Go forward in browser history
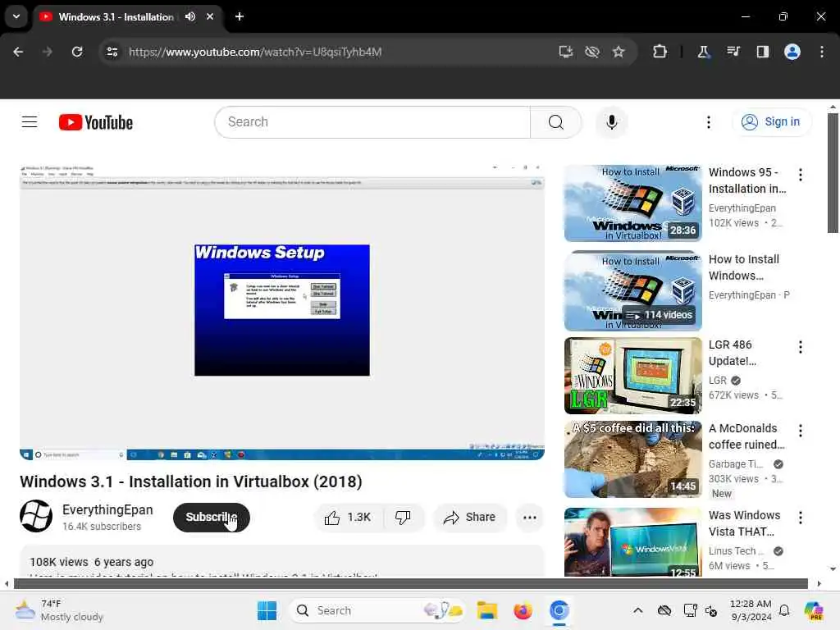 (x=48, y=52)
